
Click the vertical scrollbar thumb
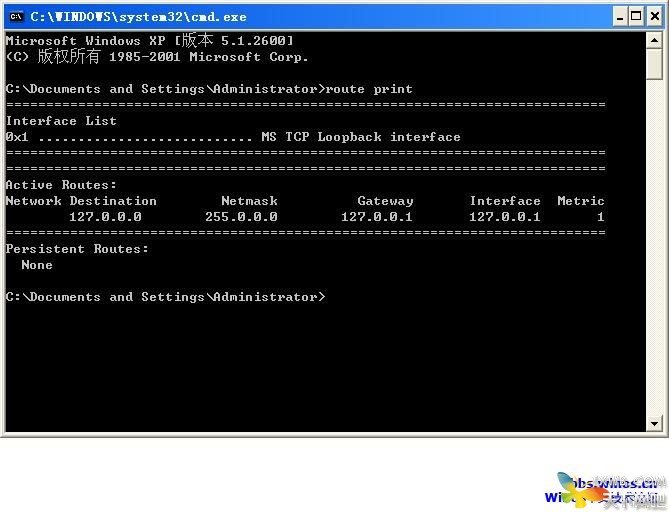tap(654, 64)
